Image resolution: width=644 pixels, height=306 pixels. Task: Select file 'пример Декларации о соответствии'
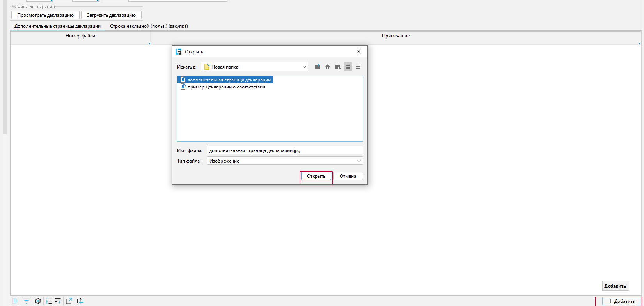[226, 87]
